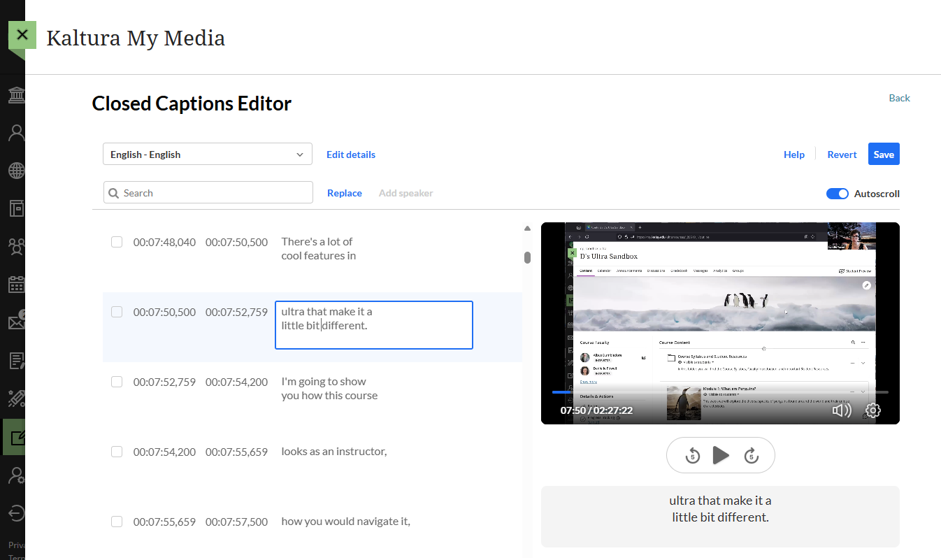Check the box for "There's a lot of" caption

pyautogui.click(x=117, y=242)
